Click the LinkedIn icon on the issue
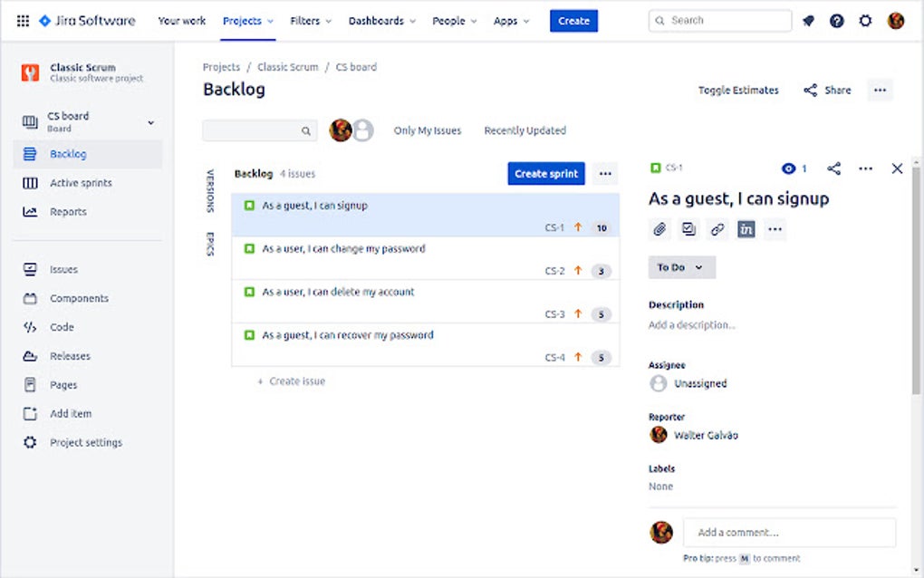This screenshot has width=924, height=578. coord(746,229)
